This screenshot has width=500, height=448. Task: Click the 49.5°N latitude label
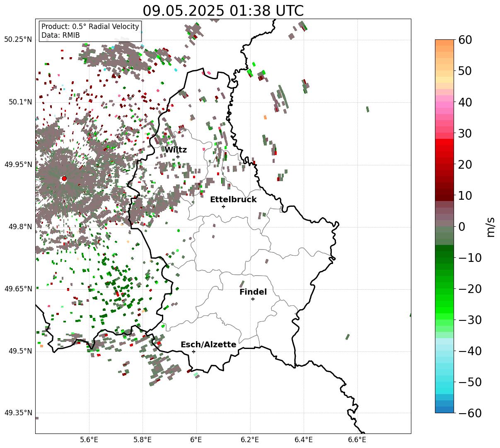pos(20,351)
